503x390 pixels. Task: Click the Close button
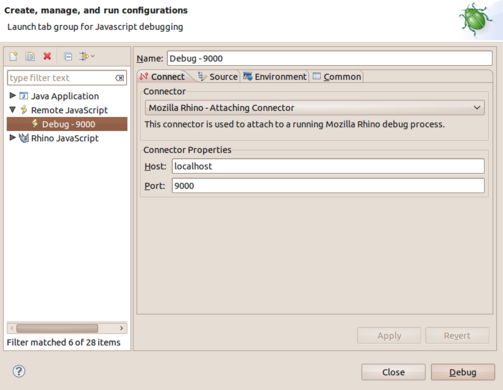393,372
